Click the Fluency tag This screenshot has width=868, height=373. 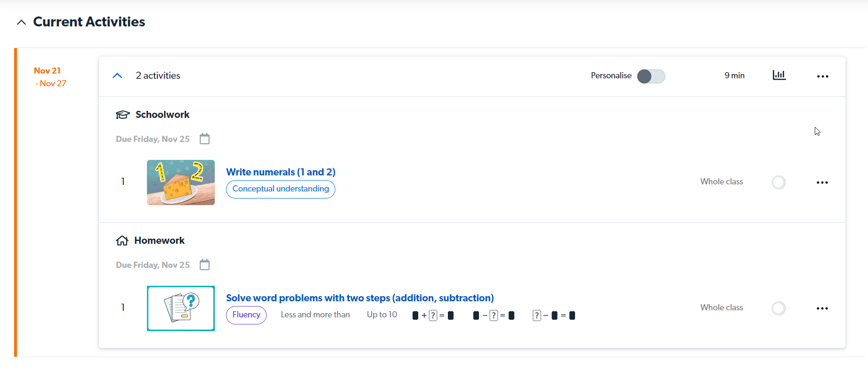click(246, 315)
